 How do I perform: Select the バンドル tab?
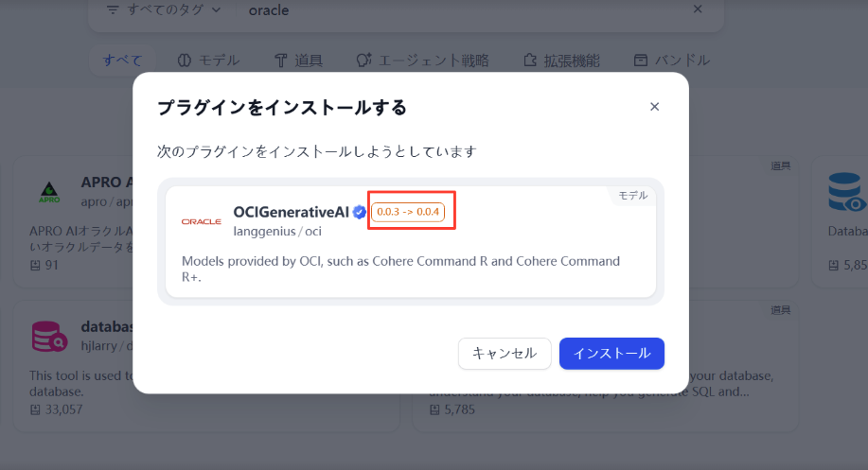672,61
